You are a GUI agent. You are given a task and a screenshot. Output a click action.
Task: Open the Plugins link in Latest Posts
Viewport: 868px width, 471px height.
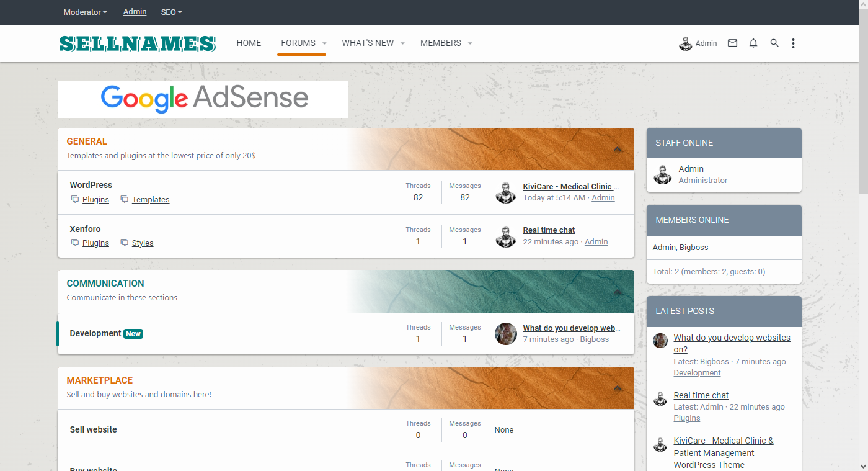(x=687, y=418)
